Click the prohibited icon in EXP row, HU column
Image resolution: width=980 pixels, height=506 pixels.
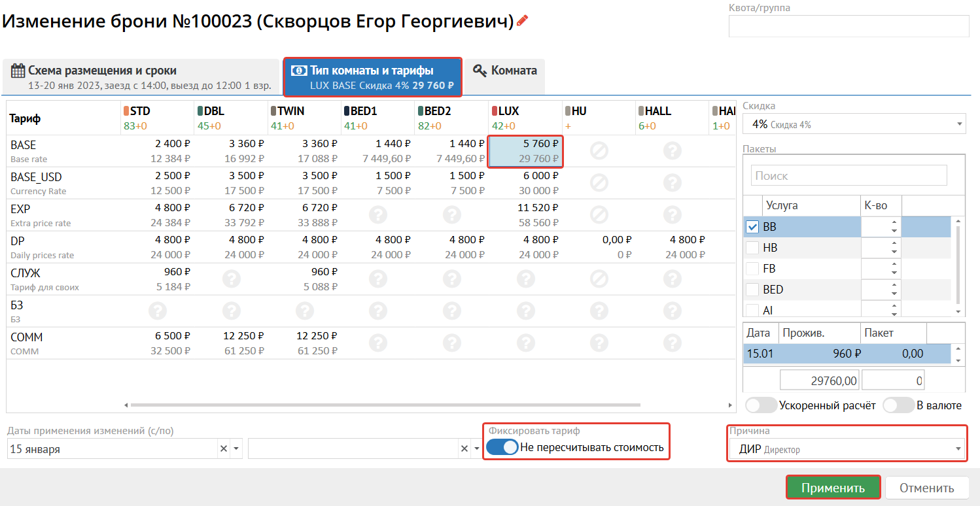(x=599, y=215)
